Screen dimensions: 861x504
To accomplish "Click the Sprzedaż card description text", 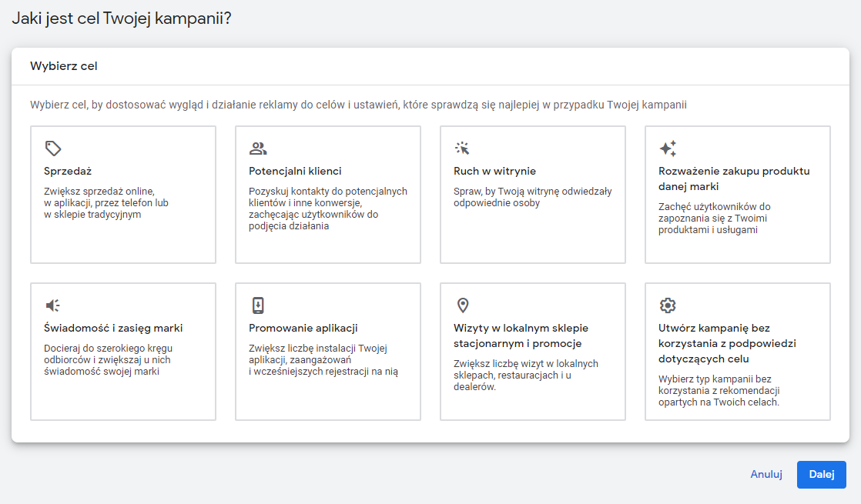I will tap(106, 203).
